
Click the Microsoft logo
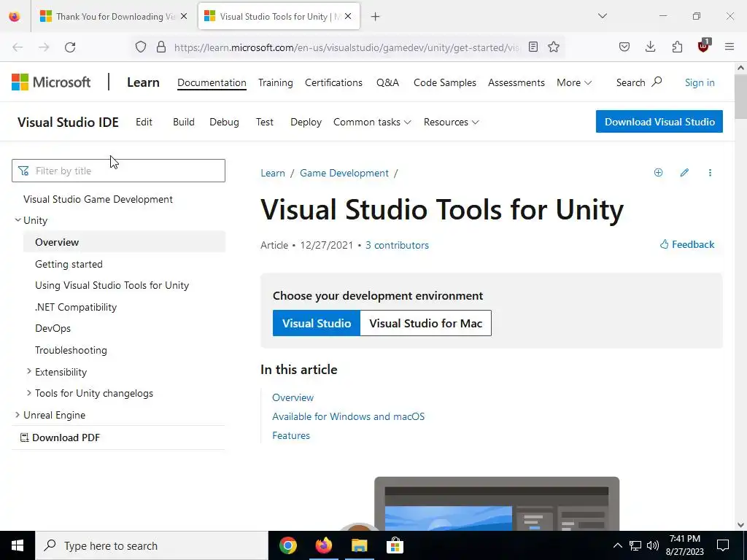coord(51,82)
